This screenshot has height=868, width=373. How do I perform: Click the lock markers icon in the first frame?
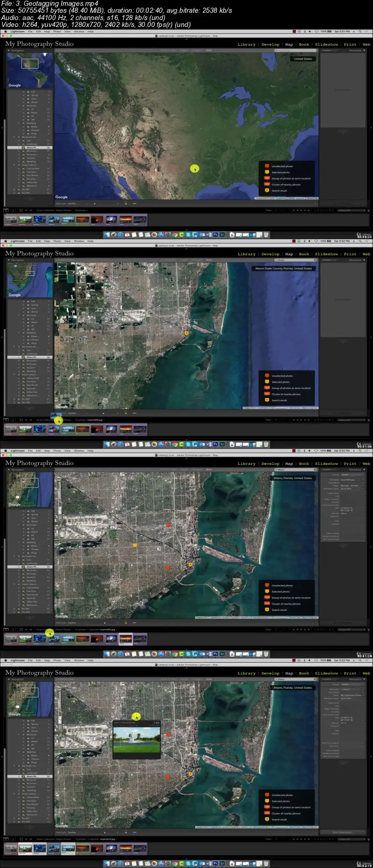coord(126,203)
